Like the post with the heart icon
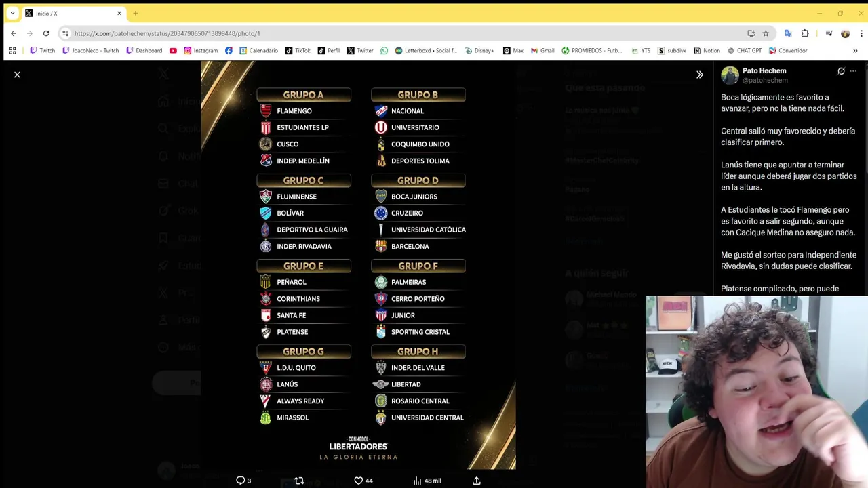 [363, 481]
